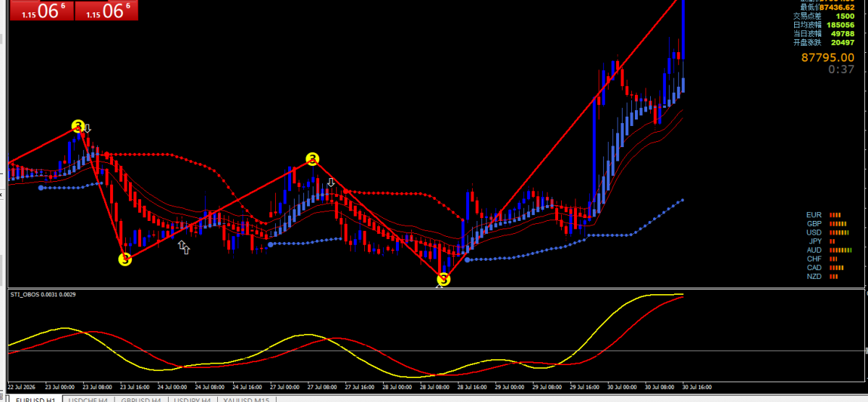Select the yellow swing marker at the 23 Jul 16:00 low
The width and height of the screenshot is (868, 402).
[x=125, y=259]
